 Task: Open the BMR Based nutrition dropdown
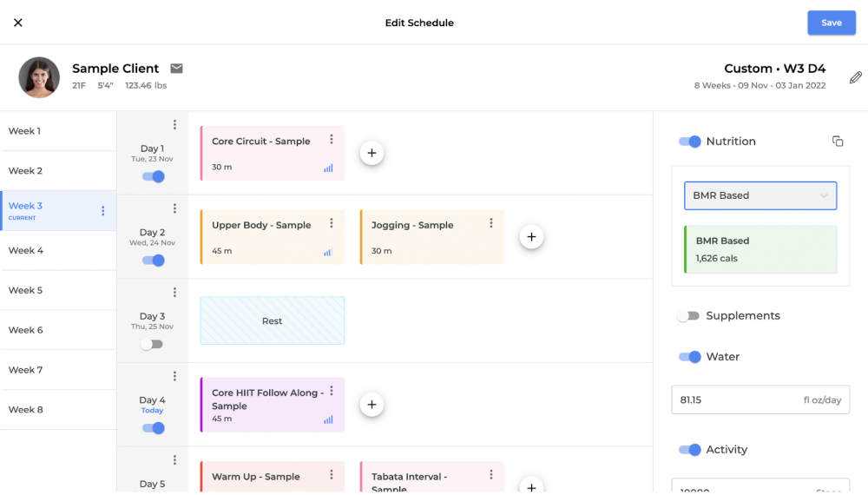[760, 195]
